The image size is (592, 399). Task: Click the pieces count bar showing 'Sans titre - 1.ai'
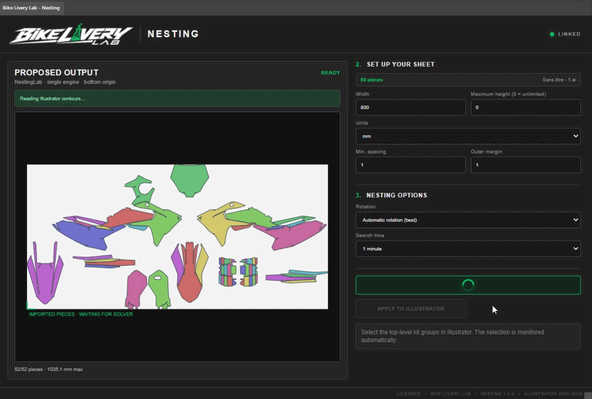coord(468,80)
